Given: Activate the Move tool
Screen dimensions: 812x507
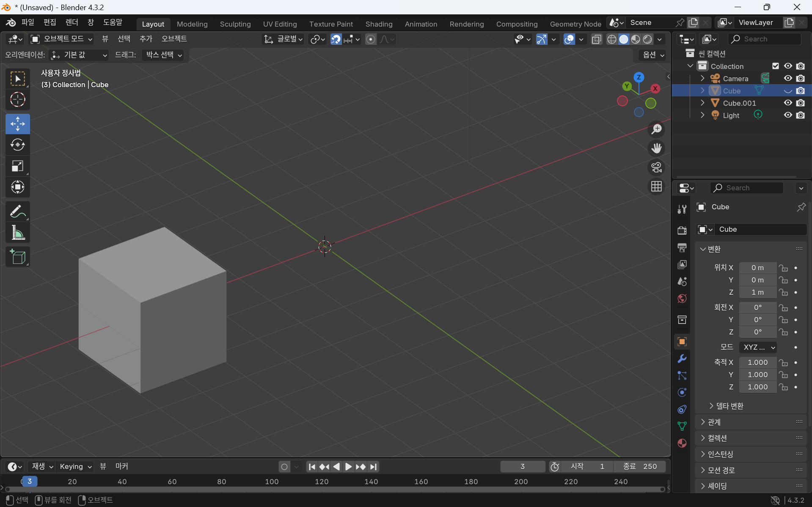Looking at the screenshot, I should (x=18, y=124).
